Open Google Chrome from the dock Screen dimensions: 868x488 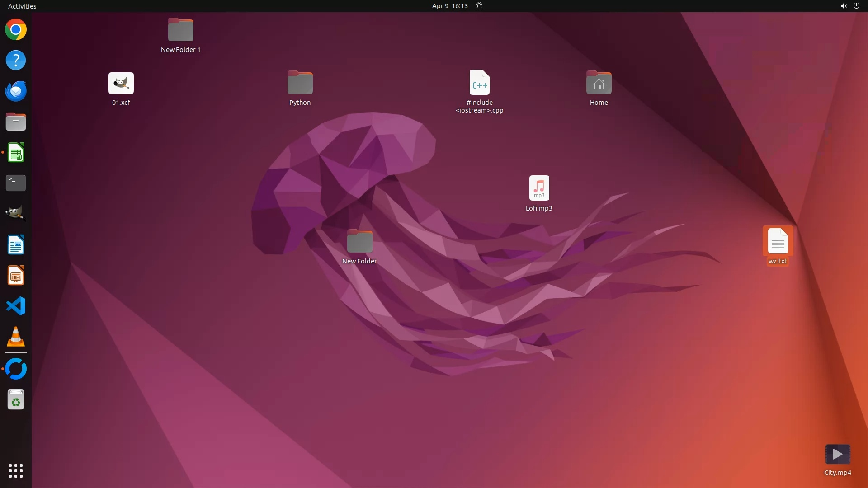coord(16,30)
